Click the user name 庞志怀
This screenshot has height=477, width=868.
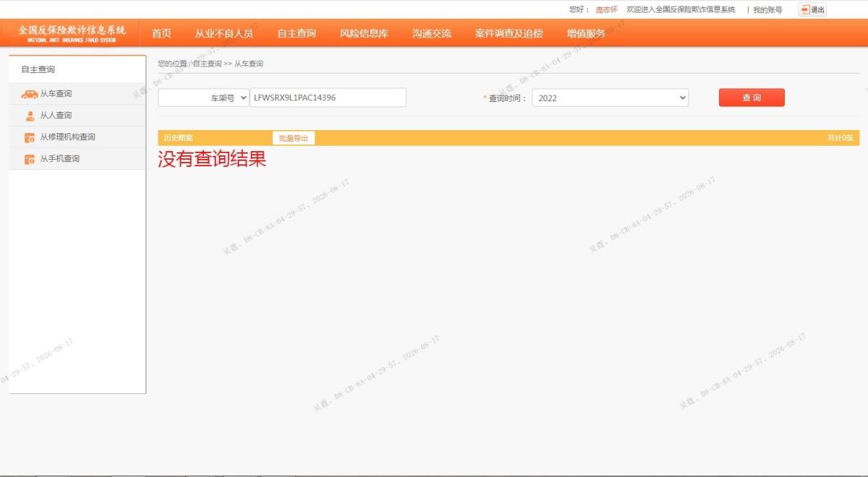tap(607, 9)
